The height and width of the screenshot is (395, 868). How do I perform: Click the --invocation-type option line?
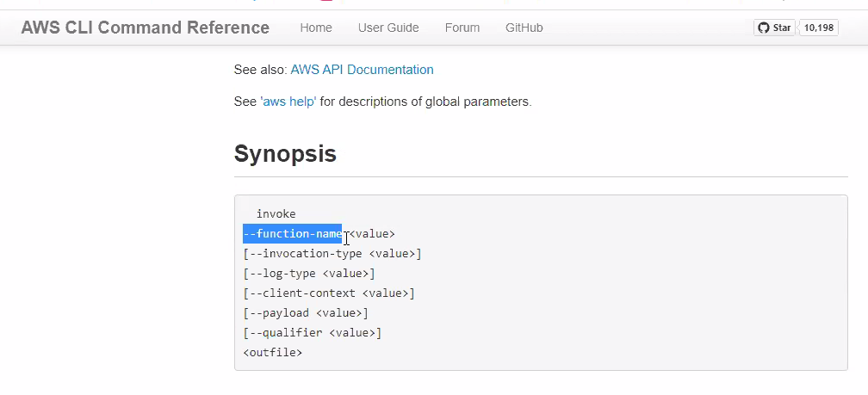332,253
